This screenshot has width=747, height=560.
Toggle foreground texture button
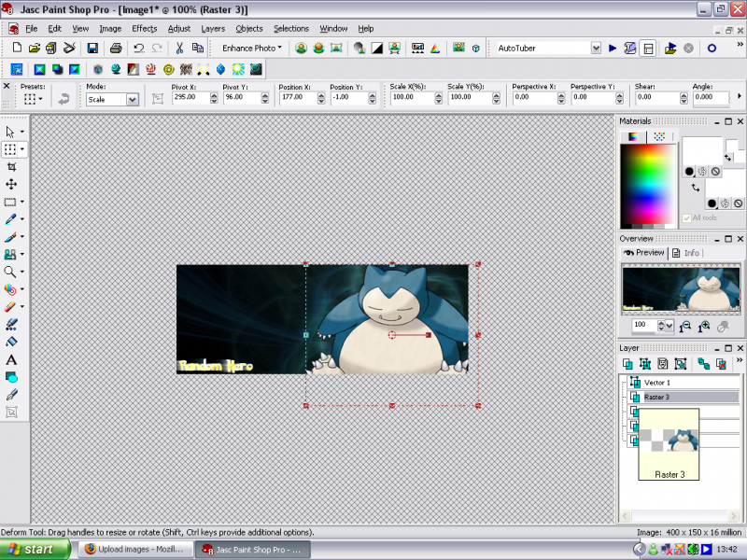point(702,172)
